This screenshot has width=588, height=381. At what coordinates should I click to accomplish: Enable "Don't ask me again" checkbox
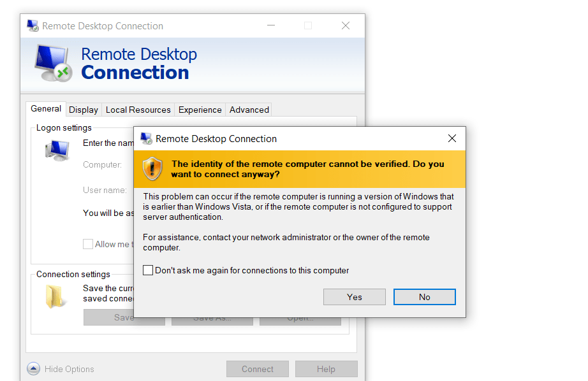[148, 270]
